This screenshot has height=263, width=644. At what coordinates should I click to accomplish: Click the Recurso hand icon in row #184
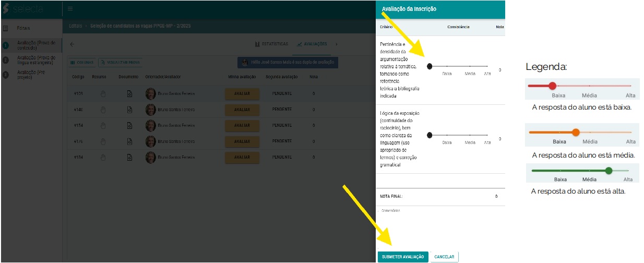[x=103, y=158]
